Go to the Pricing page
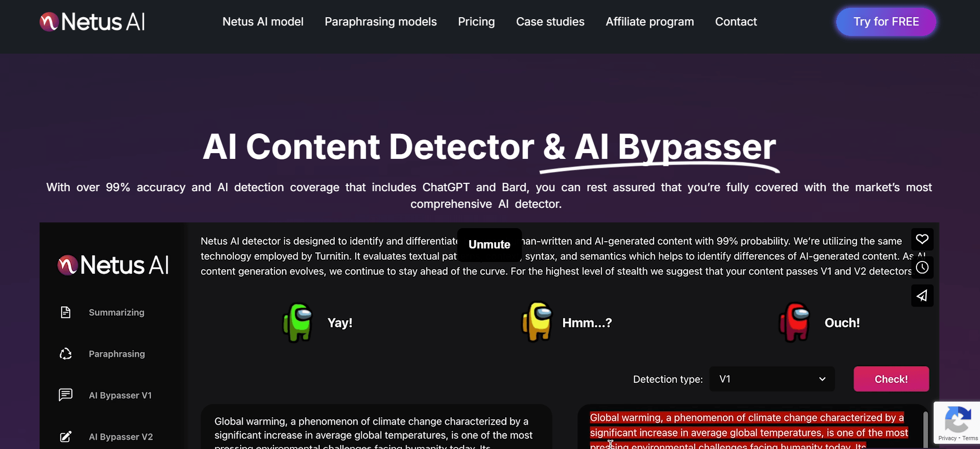Screen dimensions: 980x449 tap(476, 22)
